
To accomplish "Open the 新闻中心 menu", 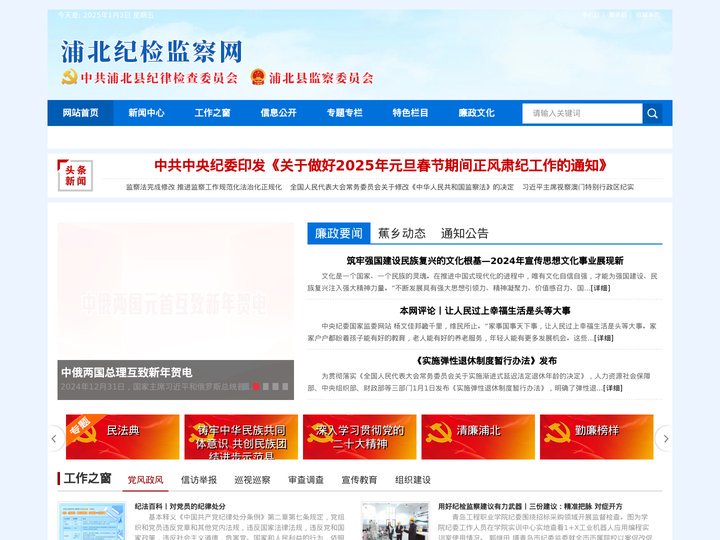I will click(x=146, y=113).
